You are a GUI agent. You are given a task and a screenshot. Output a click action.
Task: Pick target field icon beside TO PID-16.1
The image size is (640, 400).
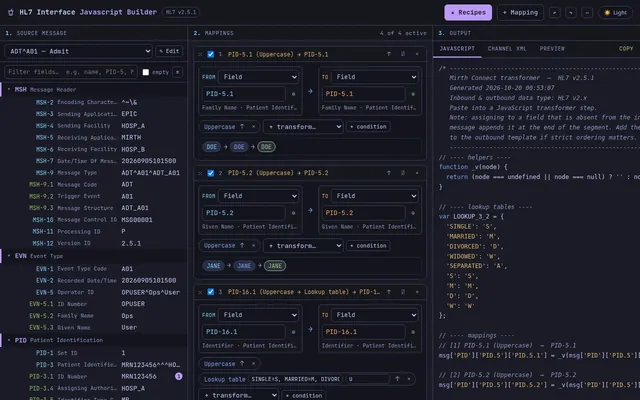pos(413,332)
